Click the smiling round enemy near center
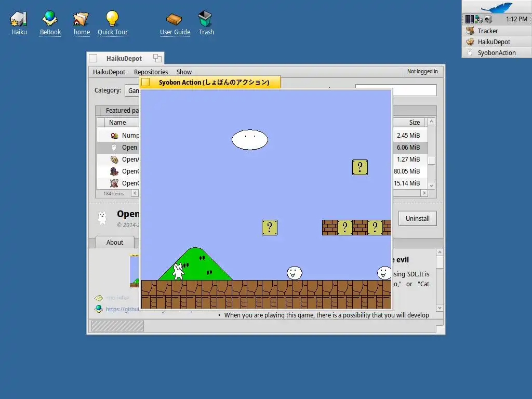Screen dimensions: 532x399 point(295,273)
